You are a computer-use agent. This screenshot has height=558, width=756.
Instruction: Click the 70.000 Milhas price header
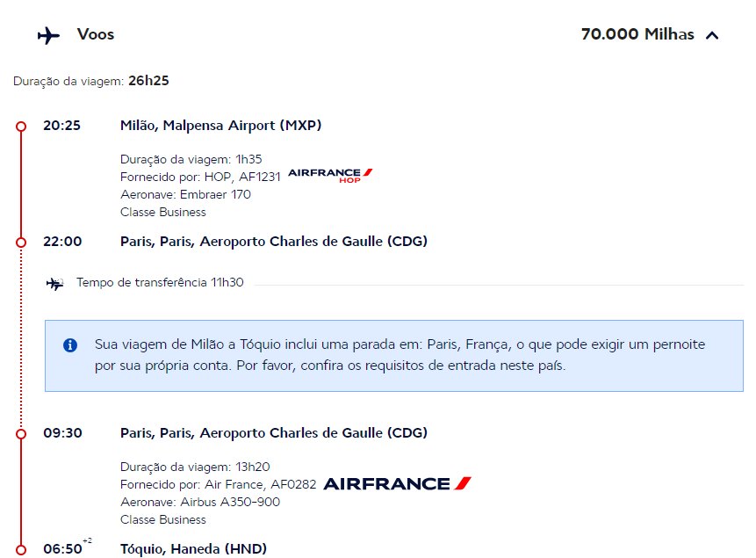(x=637, y=34)
